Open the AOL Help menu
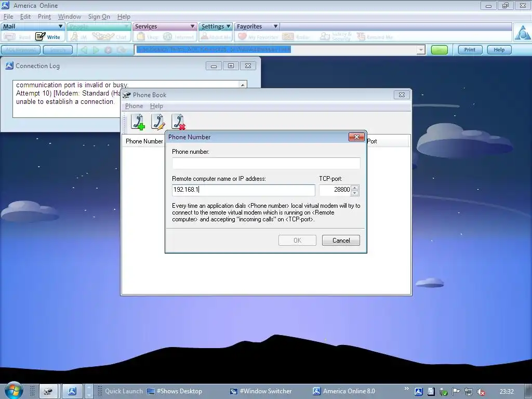 click(x=124, y=17)
